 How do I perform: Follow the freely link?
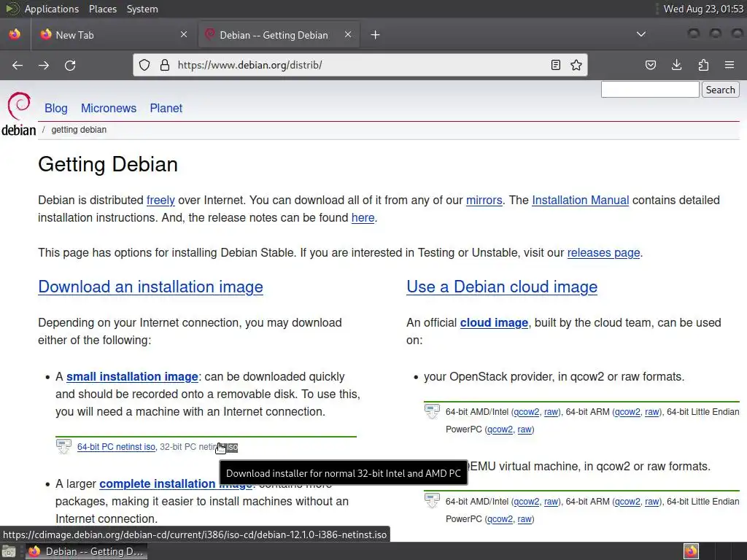[x=160, y=200]
